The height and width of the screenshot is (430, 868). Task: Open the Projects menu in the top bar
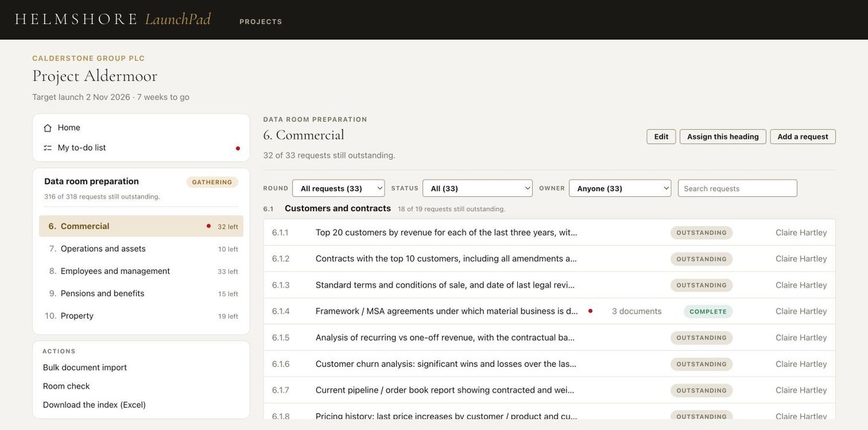pos(261,22)
